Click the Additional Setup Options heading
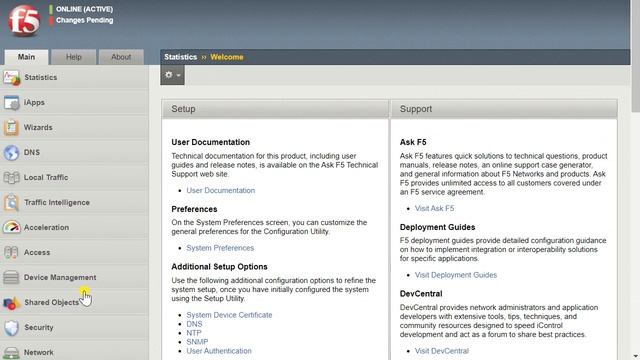The height and width of the screenshot is (360, 640). click(x=219, y=267)
